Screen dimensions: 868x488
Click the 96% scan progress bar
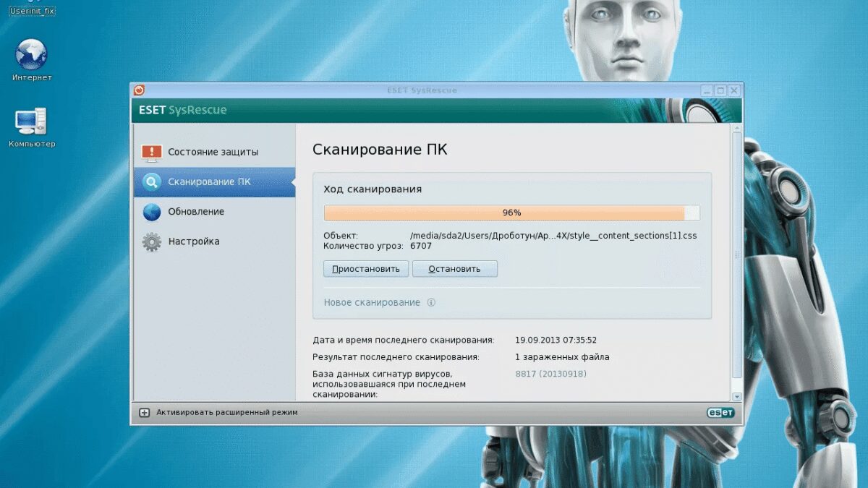(x=511, y=213)
